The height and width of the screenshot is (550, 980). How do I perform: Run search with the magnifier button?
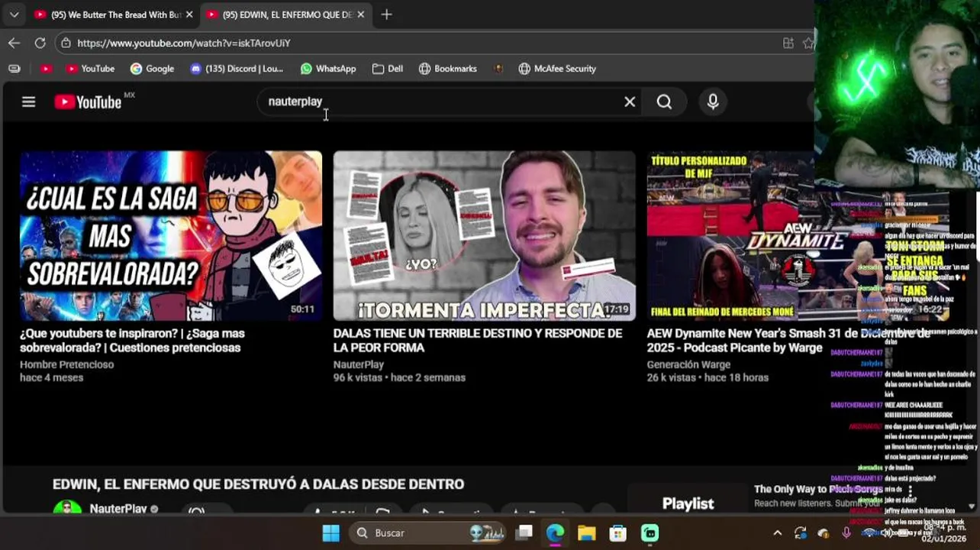click(x=664, y=102)
